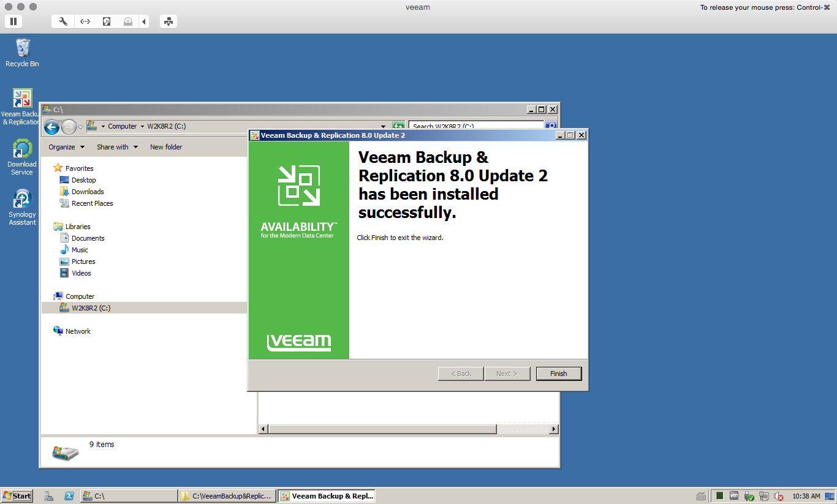Click the right arrow of Explorer's horizontal scrollbar
The width and height of the screenshot is (837, 504).
tap(554, 429)
